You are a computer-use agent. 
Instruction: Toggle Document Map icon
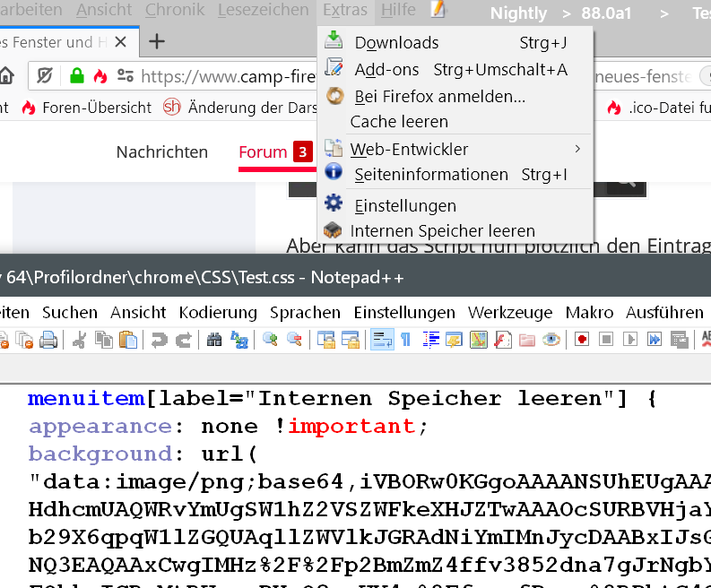(479, 340)
